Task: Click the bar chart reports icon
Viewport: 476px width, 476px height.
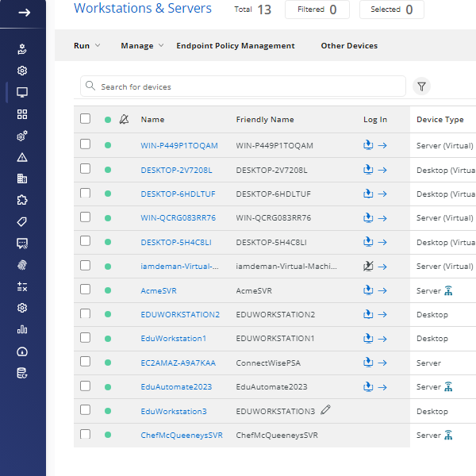Action: coord(22,329)
